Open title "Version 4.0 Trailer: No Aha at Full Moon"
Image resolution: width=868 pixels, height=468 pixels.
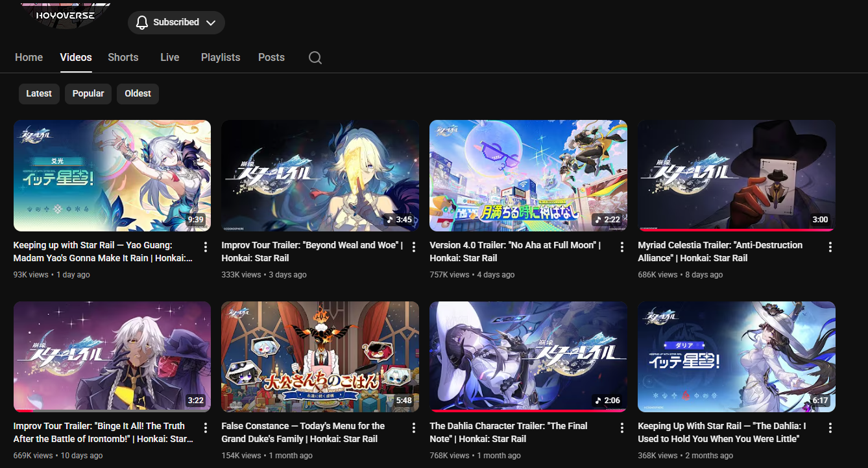(515, 252)
